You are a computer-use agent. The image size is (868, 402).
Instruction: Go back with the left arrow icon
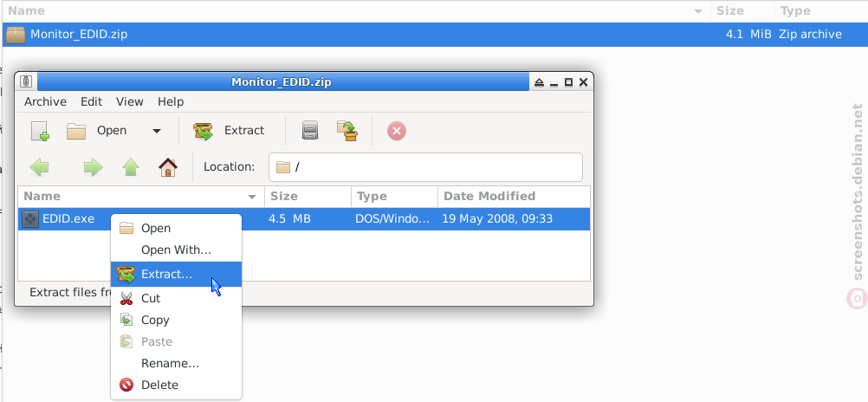coord(39,166)
